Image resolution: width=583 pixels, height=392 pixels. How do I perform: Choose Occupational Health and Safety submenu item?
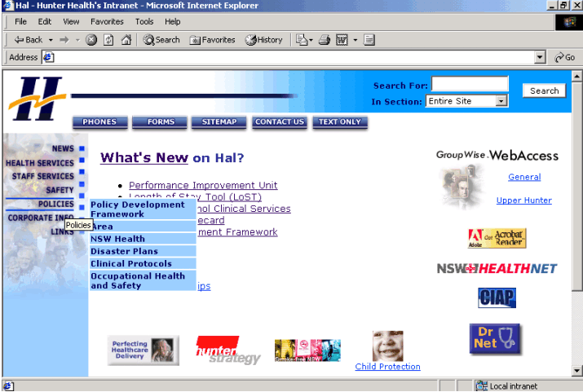click(143, 280)
